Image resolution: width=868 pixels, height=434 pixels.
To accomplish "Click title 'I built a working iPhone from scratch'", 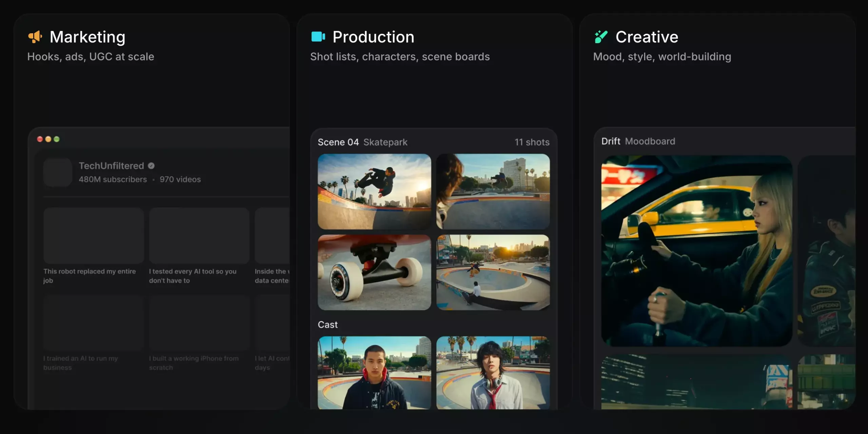I will tap(194, 363).
